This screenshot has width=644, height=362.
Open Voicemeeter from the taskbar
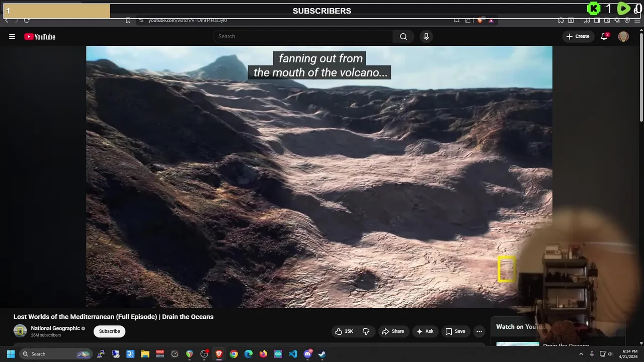point(160,354)
